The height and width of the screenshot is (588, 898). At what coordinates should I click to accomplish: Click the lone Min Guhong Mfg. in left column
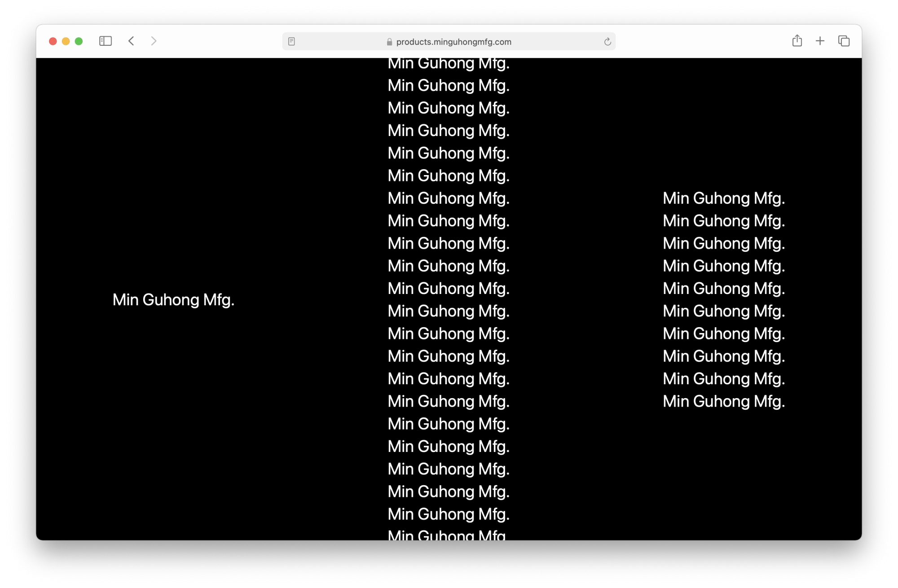pyautogui.click(x=173, y=300)
